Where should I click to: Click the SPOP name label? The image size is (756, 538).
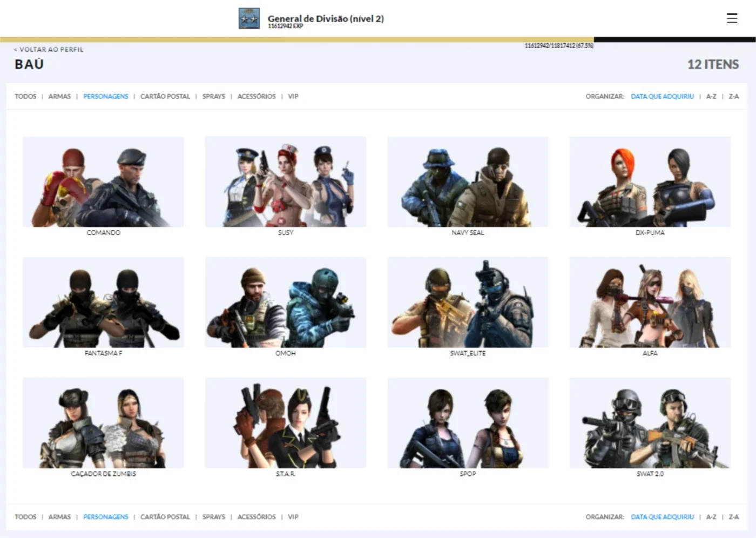[468, 473]
